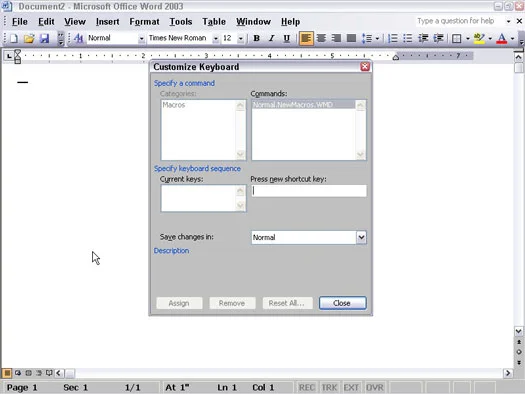The image size is (525, 394).
Task: Open the File menu
Action: (20, 22)
